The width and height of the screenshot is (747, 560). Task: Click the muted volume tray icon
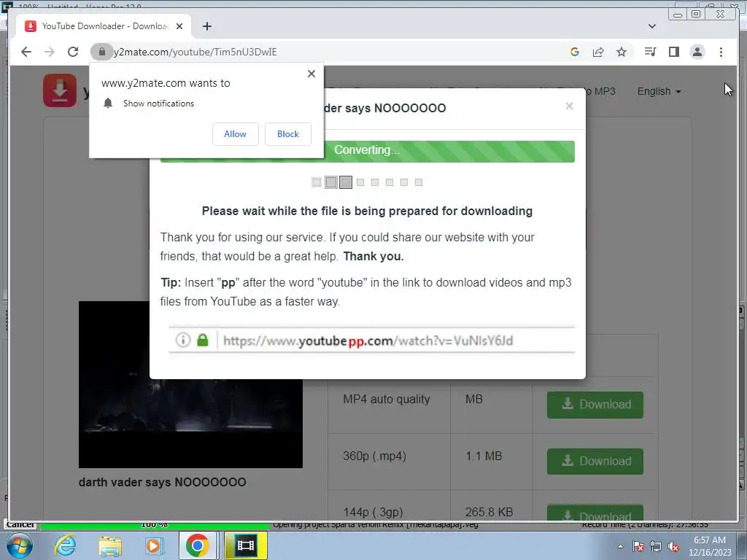click(x=673, y=546)
